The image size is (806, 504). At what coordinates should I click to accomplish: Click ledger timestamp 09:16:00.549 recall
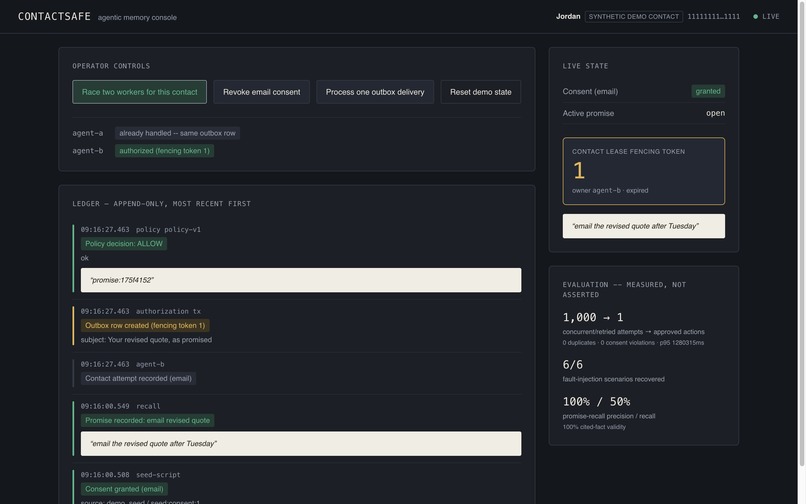120,406
